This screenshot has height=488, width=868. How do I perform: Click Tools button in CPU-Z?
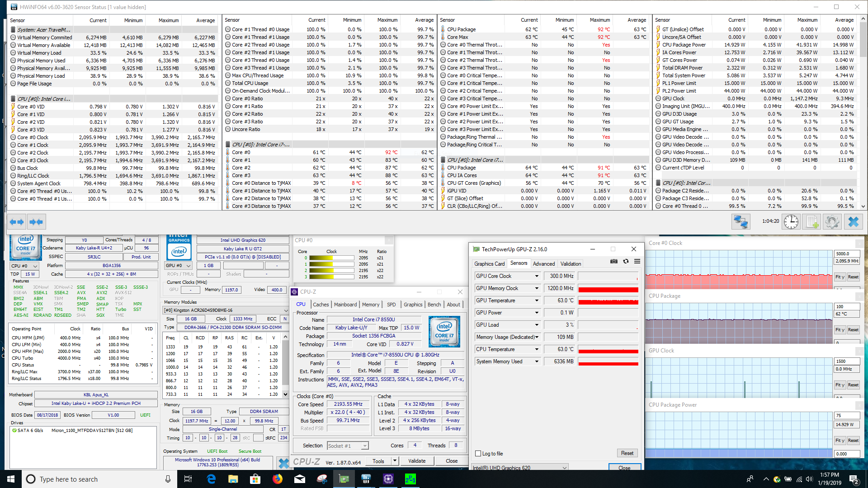[x=378, y=461]
